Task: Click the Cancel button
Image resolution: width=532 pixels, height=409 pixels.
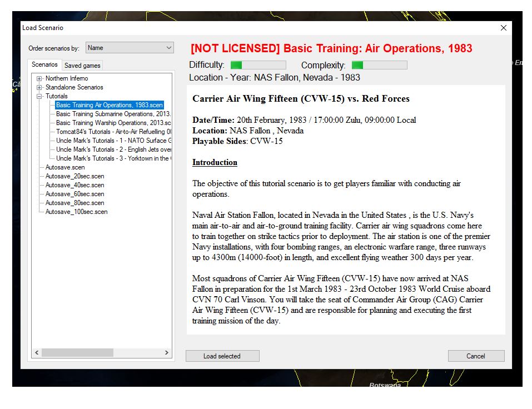Action: click(x=476, y=356)
